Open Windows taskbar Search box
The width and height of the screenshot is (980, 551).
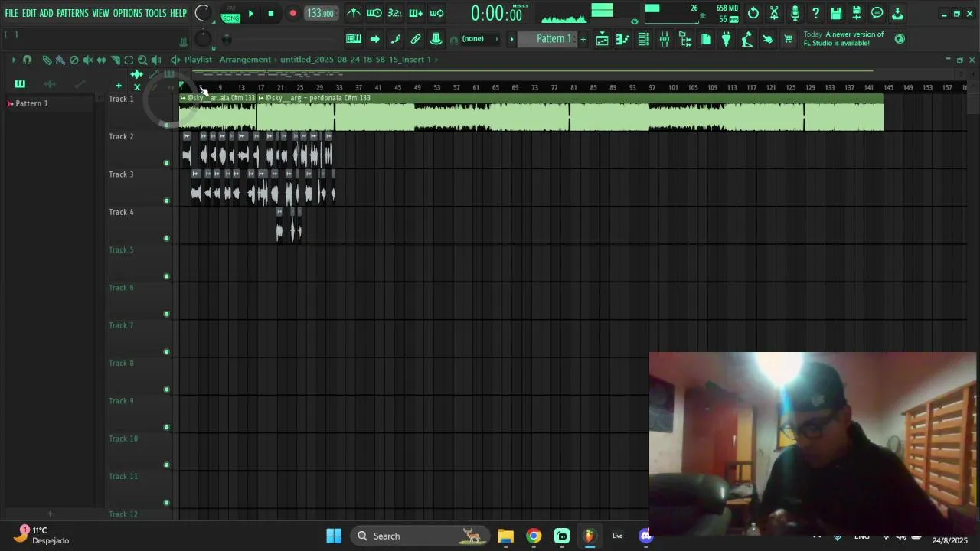tap(421, 536)
